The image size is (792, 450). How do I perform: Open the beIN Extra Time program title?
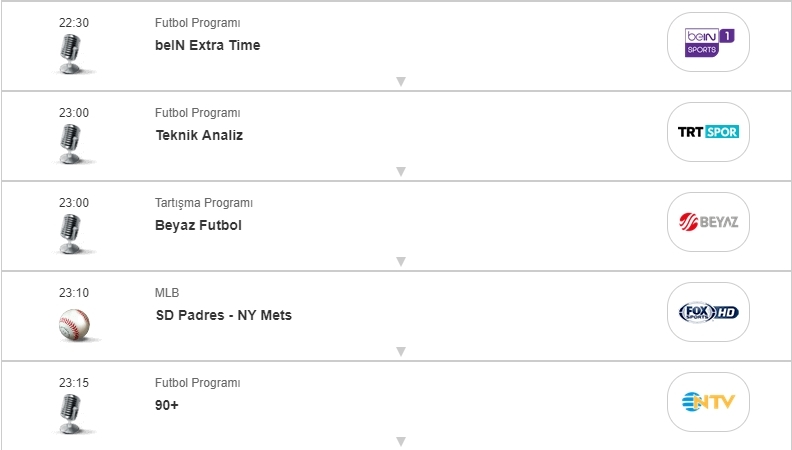pyautogui.click(x=207, y=45)
